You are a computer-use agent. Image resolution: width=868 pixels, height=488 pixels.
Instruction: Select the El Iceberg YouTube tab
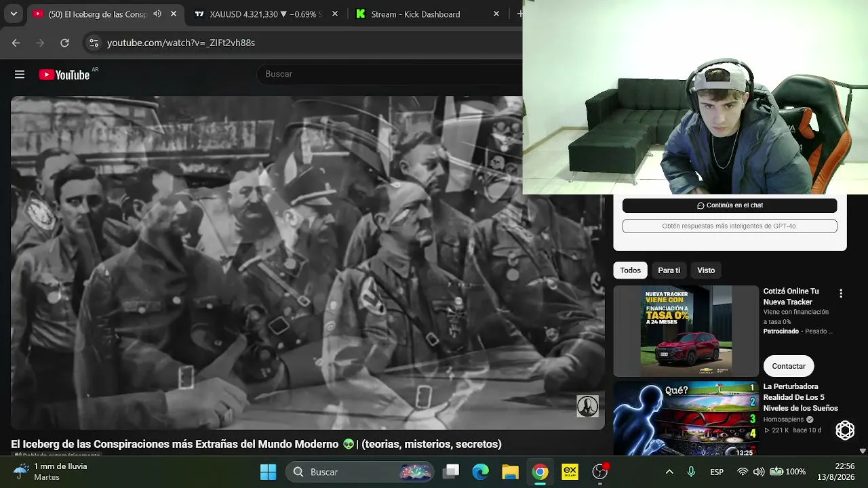(x=97, y=14)
